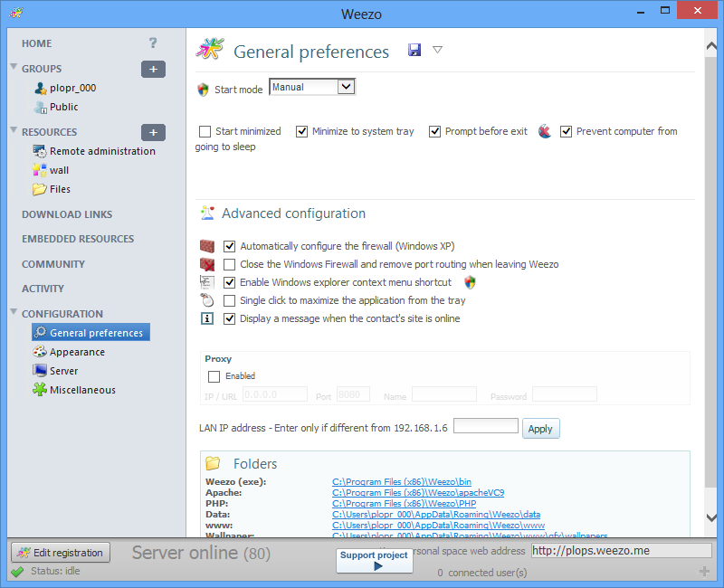Image resolution: width=724 pixels, height=588 pixels.
Task: Click the context menu shortcut icon
Action: [x=207, y=282]
